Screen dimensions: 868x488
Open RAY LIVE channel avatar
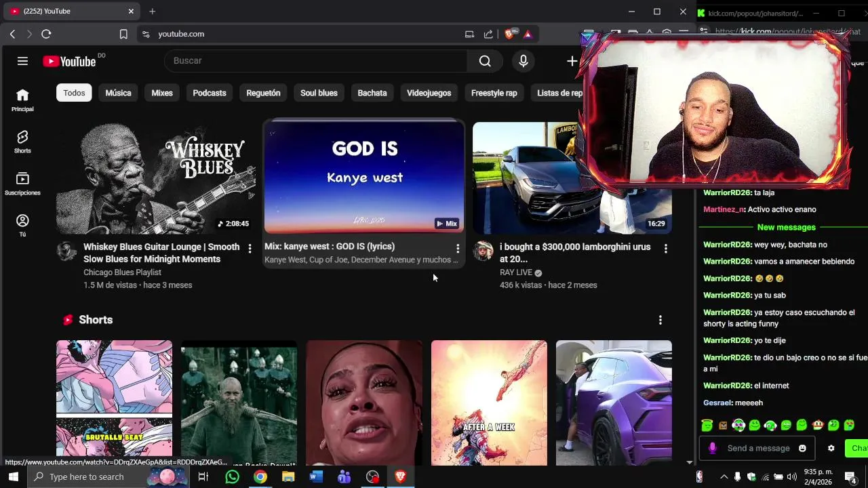pyautogui.click(x=483, y=251)
